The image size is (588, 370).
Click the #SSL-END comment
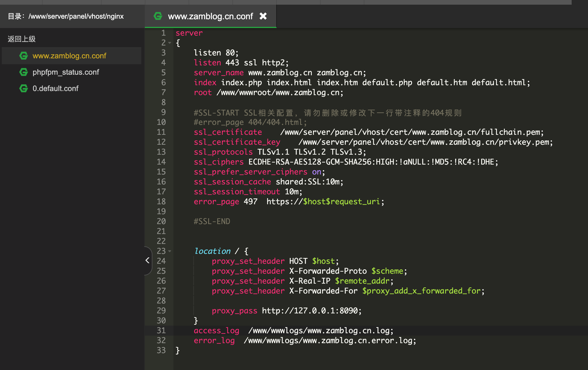(x=212, y=221)
